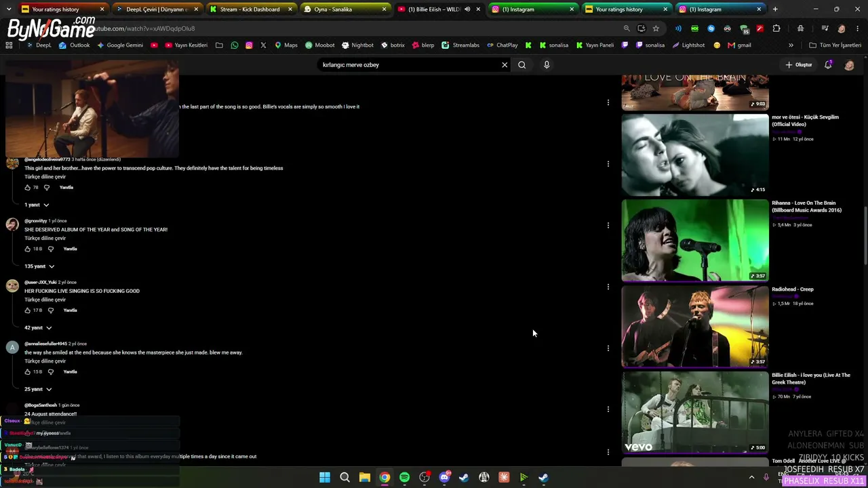The width and height of the screenshot is (868, 488).
Task: Open the gmail bookmark
Action: pos(739,45)
